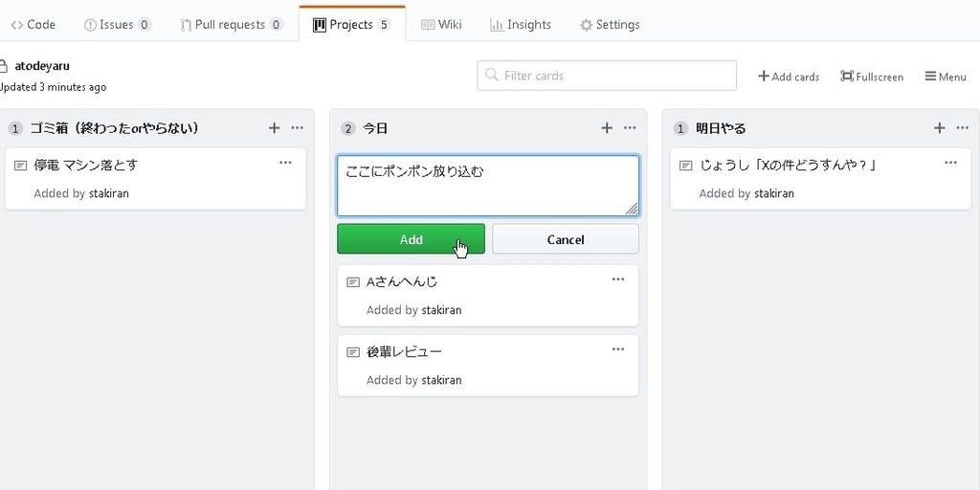
Task: Select the Projects tab
Action: 352,24
